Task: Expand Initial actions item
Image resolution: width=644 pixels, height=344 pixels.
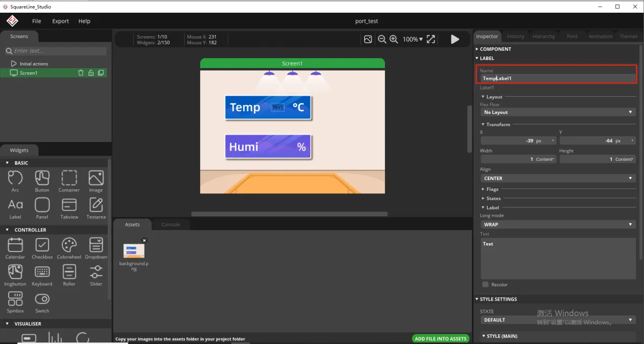Action: click(14, 64)
